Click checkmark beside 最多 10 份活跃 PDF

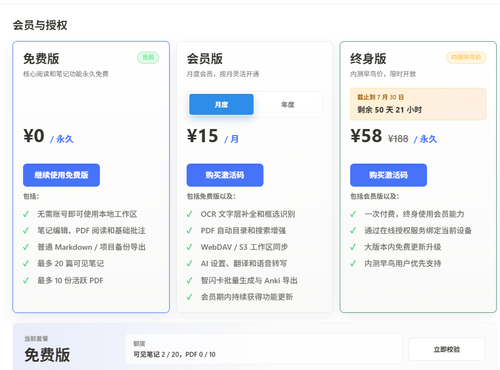26,280
